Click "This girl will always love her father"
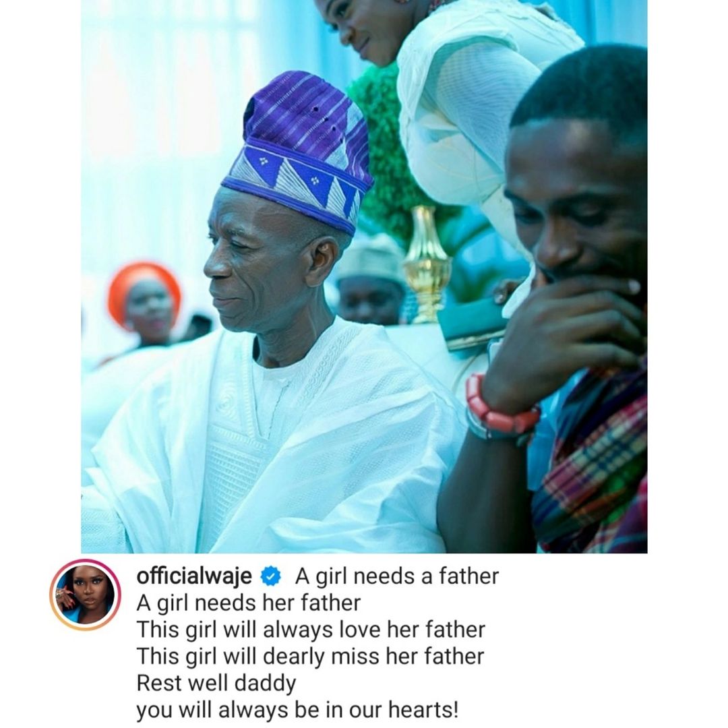728x728 pixels. tap(311, 630)
